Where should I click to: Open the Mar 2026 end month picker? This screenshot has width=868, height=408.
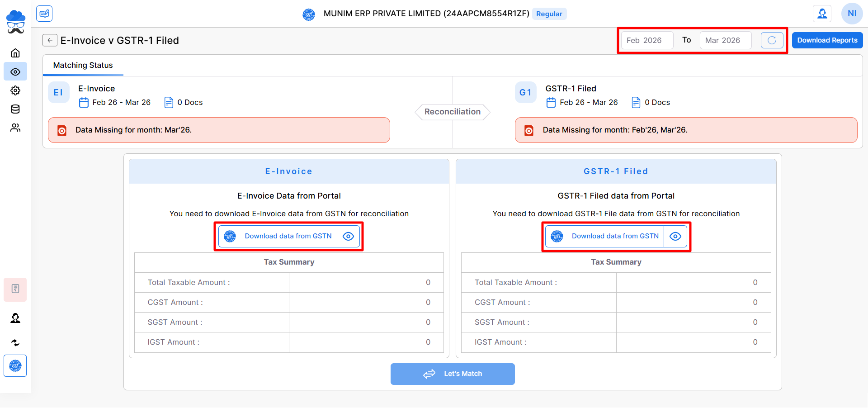pyautogui.click(x=725, y=40)
